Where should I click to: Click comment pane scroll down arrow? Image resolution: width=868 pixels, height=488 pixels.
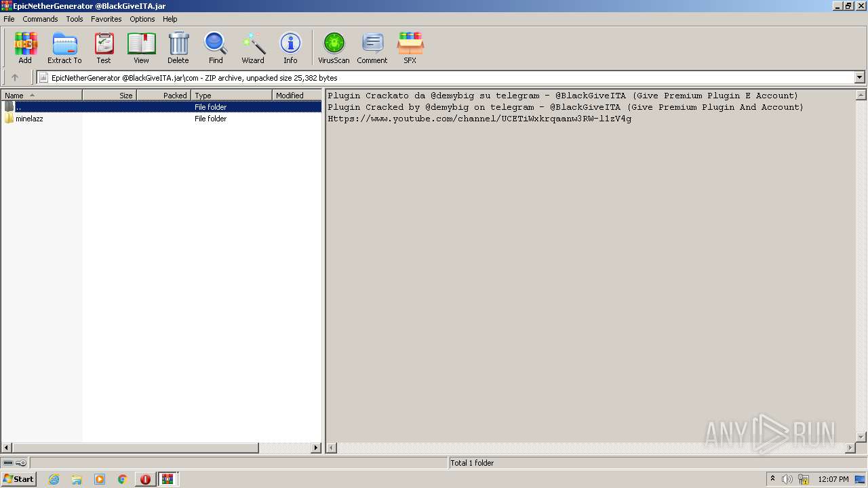coord(861,437)
